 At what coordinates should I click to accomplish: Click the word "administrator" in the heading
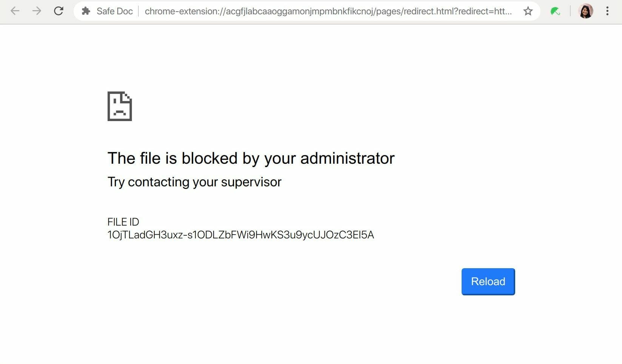pos(347,158)
